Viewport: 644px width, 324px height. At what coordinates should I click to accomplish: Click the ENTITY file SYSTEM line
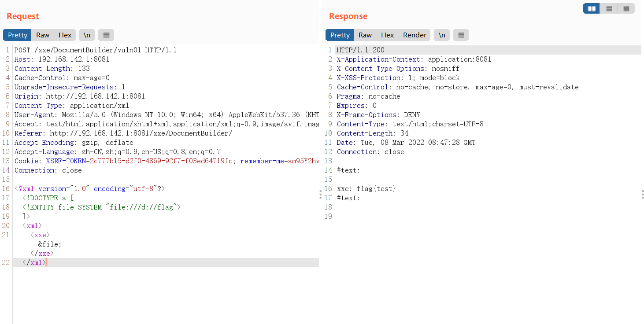coord(102,207)
